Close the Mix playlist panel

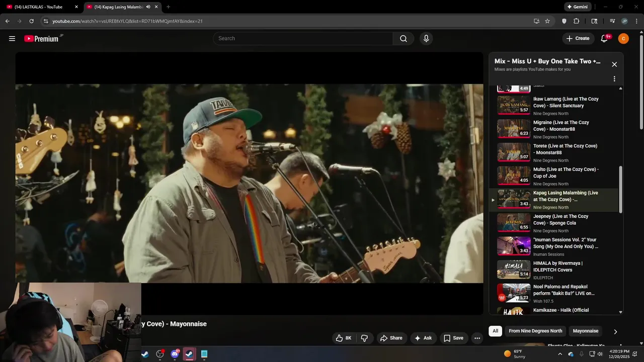click(x=614, y=64)
